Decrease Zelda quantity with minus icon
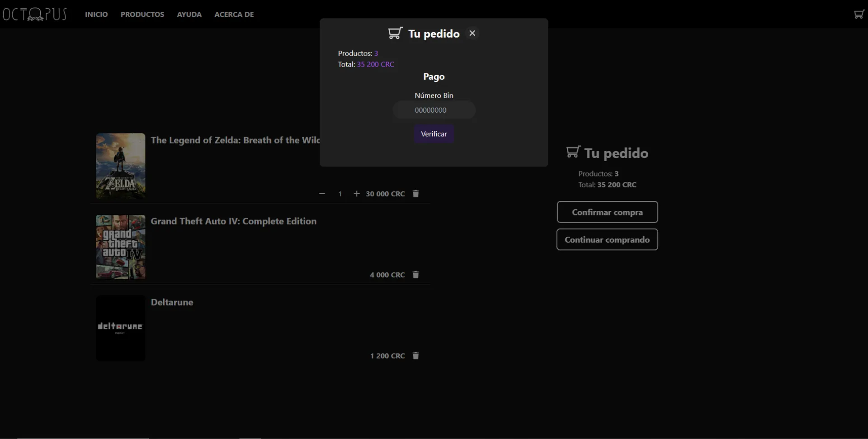 click(x=322, y=194)
